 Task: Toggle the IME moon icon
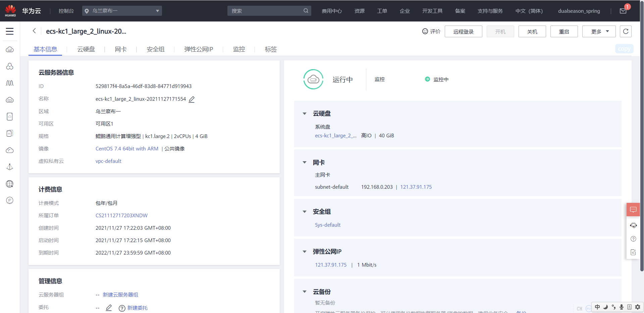pos(605,307)
